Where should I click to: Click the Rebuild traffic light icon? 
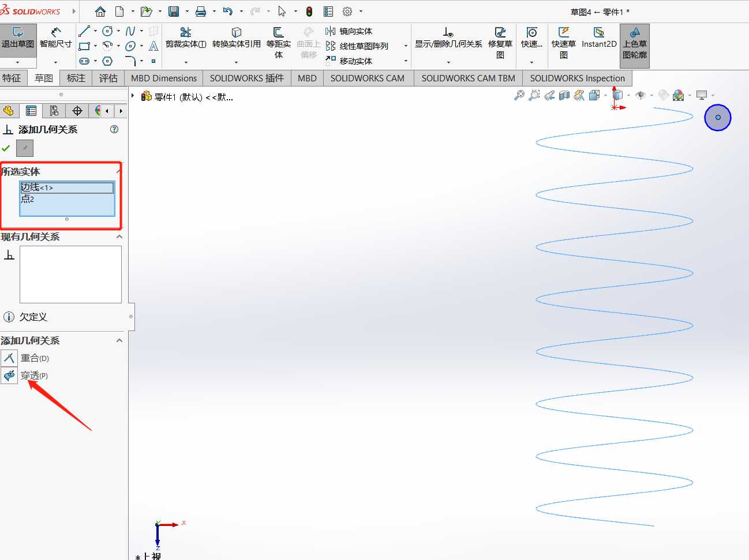[x=309, y=12]
